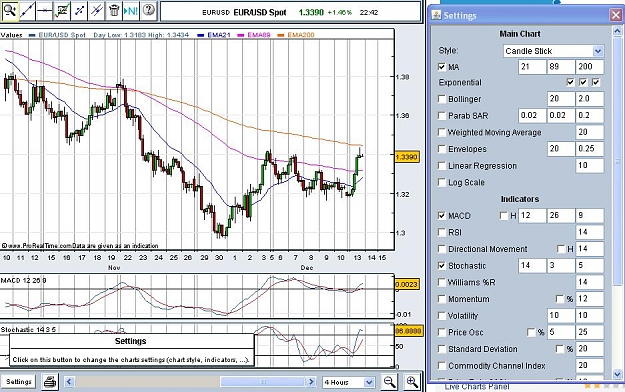Screen dimensions: 625x392
Task: Click Stochastic first field 14
Action: coord(532,266)
